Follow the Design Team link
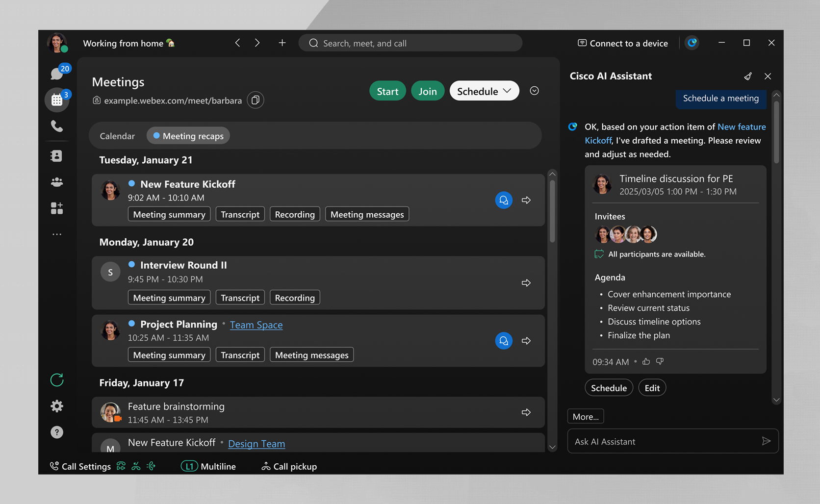This screenshot has height=504, width=820. tap(256, 443)
